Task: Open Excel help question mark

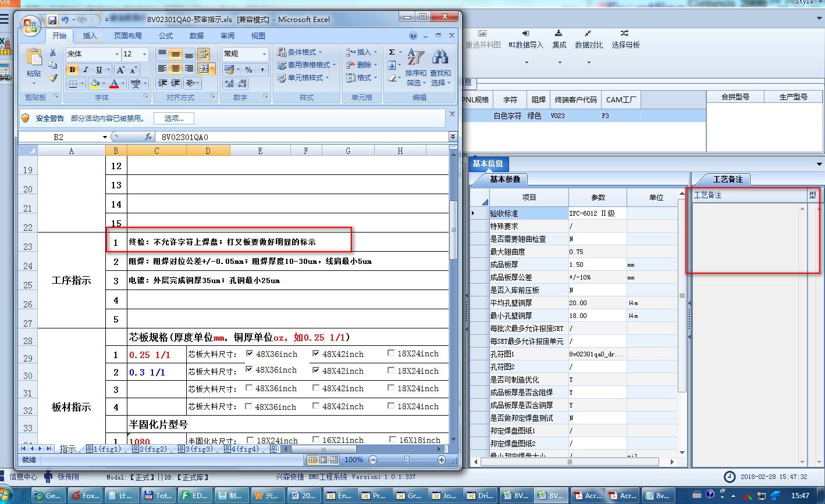Action: (413, 36)
